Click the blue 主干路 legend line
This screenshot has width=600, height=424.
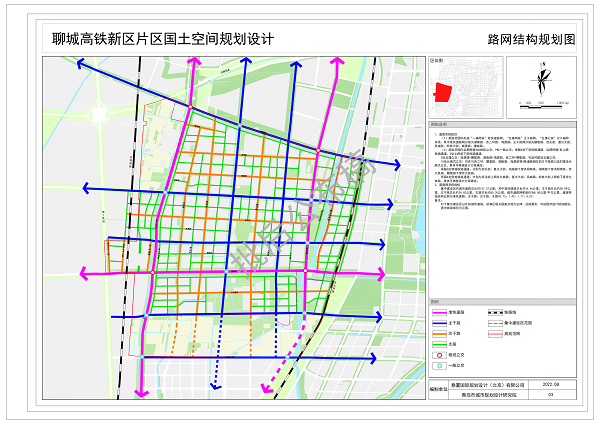(440, 325)
